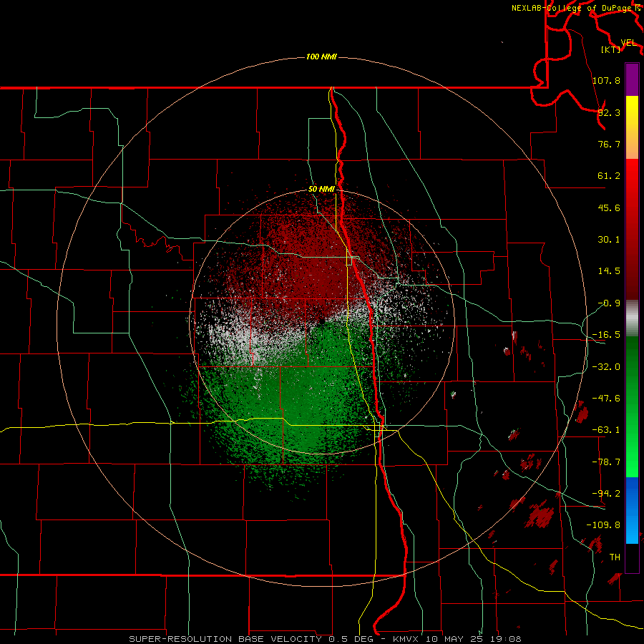Viewport: 644px width, 644px height.
Task: Click the -109.8 legend value
Action: [603, 525]
